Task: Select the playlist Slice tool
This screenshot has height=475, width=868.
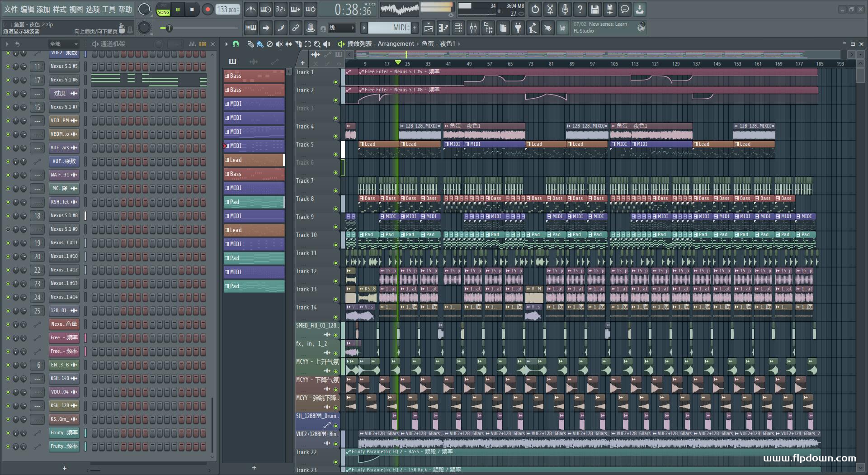Action: tap(298, 44)
